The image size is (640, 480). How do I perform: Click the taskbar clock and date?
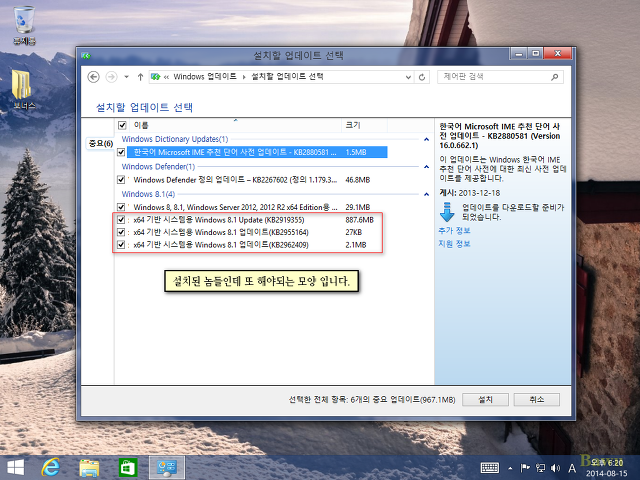point(607,468)
